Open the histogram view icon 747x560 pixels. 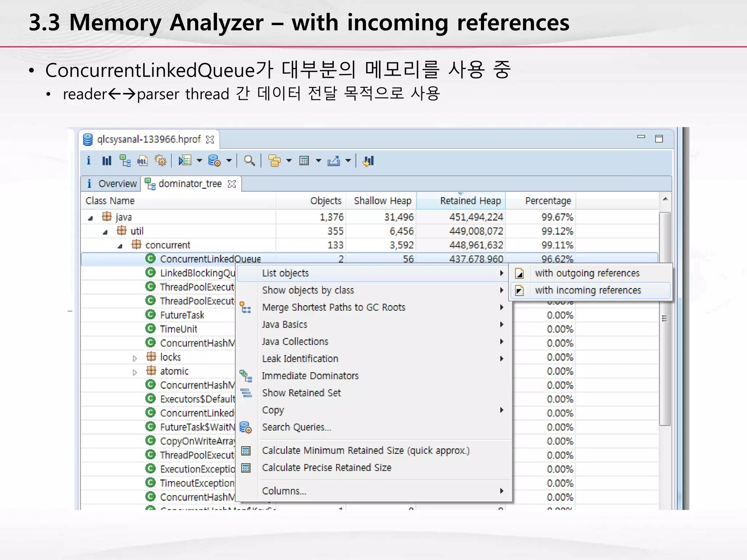click(x=107, y=160)
